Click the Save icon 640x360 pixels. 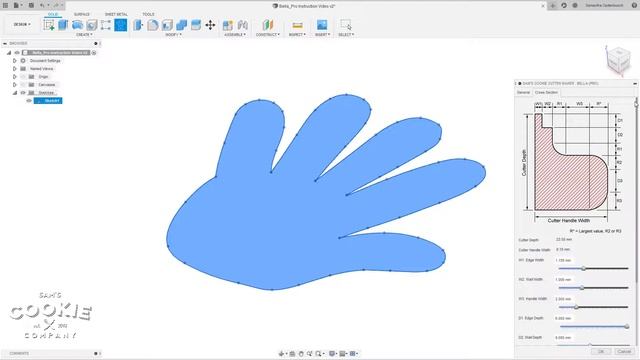[x=31, y=5]
